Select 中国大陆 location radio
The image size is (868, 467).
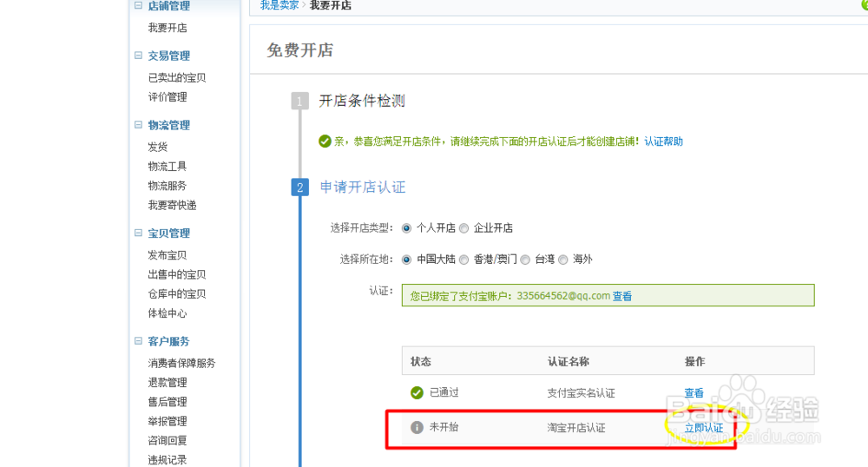click(406, 260)
